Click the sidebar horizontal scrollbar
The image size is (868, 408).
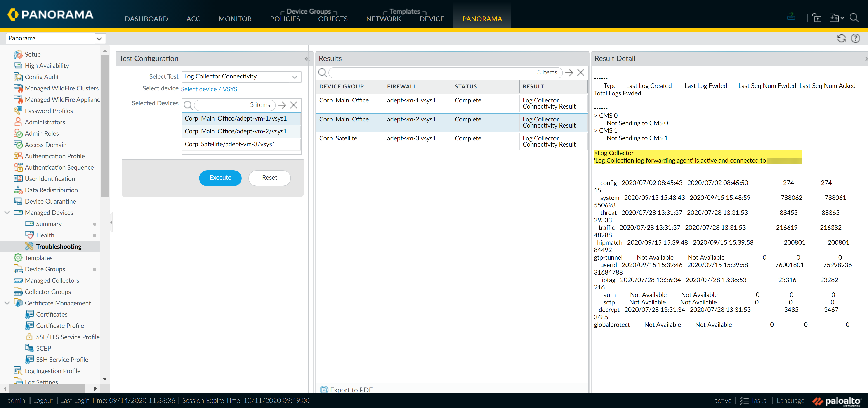(x=47, y=389)
